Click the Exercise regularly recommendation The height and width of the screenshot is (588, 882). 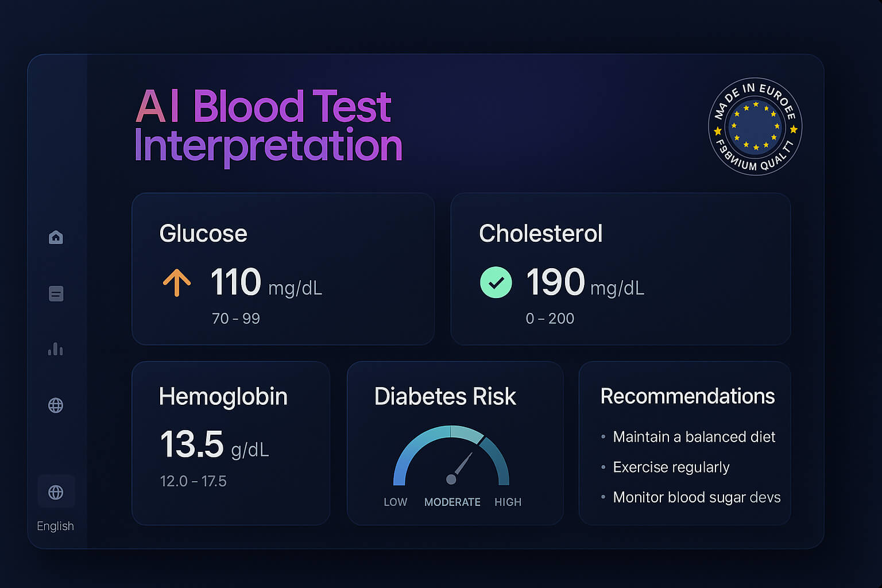(x=671, y=467)
